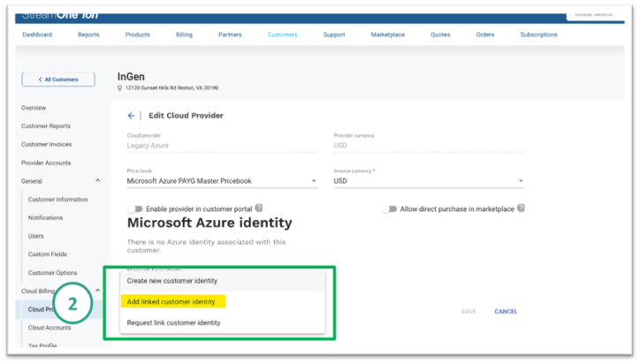The image size is (640, 364).
Task: Select Create new customer identity option
Action: 171,281
